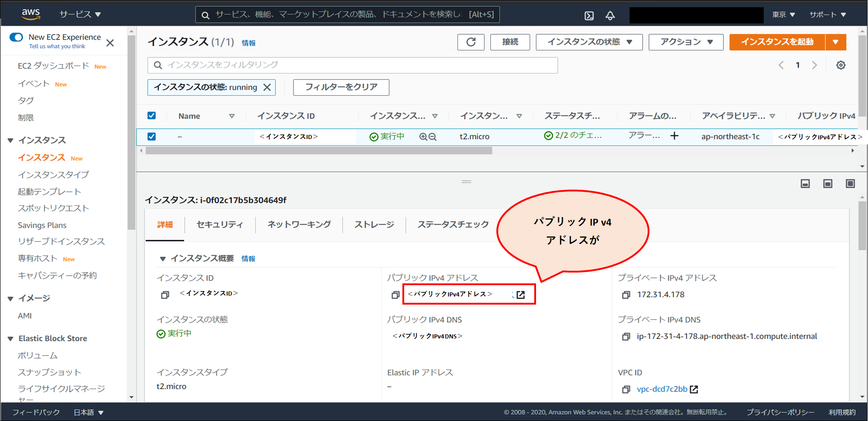Launch CloudShell from the top bar

tap(589, 16)
